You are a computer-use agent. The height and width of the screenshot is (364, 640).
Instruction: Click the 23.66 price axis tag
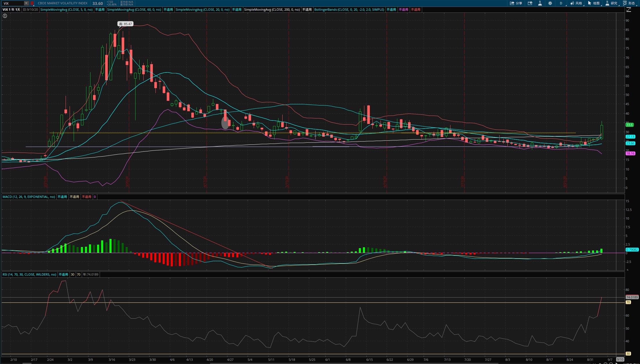pyautogui.click(x=630, y=143)
